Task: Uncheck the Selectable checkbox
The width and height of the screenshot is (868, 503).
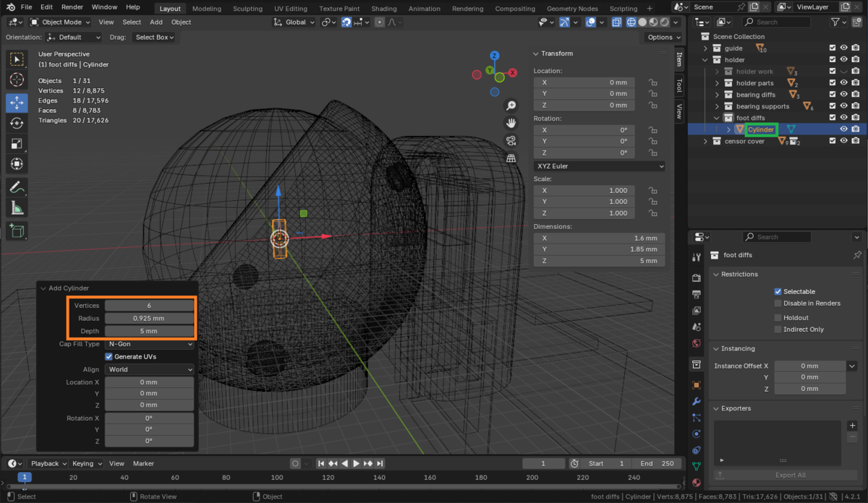Action: (778, 291)
